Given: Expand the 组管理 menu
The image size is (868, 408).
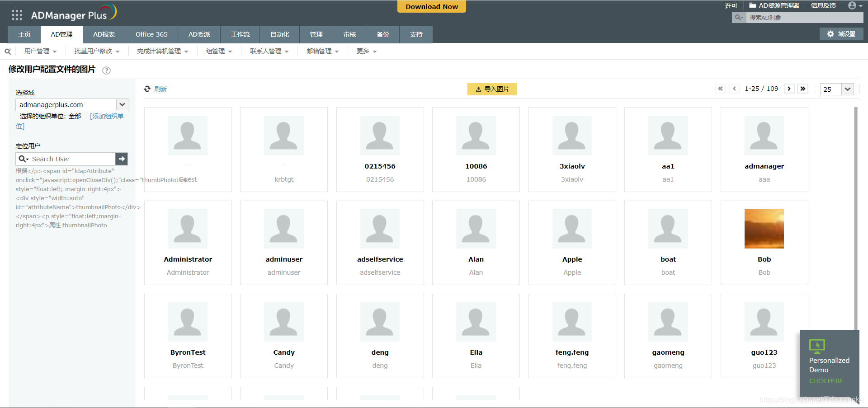Looking at the screenshot, I should pyautogui.click(x=219, y=52).
